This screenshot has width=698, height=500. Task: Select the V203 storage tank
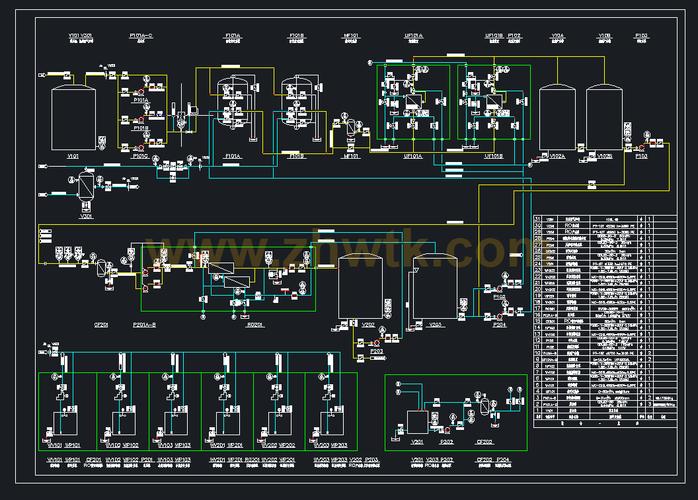(x=435, y=286)
